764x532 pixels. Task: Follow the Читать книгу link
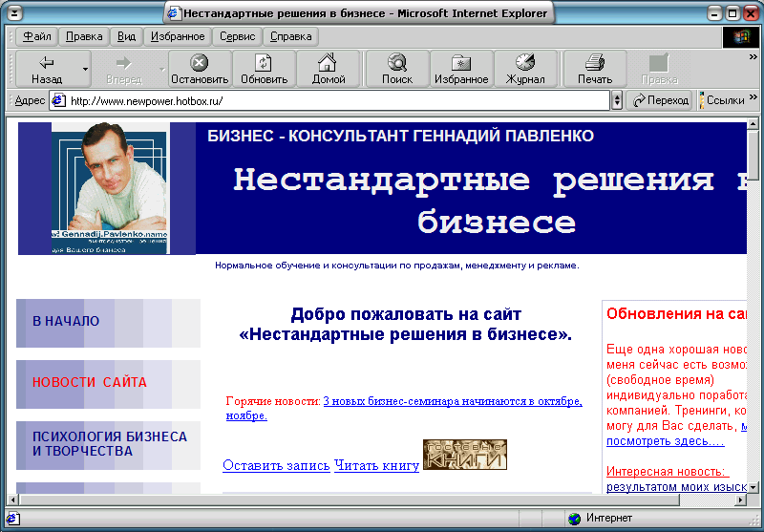pos(376,465)
